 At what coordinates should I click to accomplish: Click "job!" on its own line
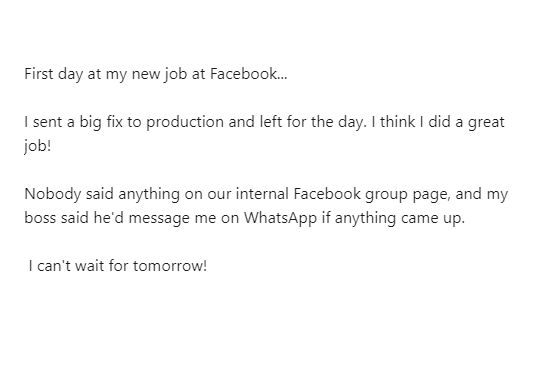38,146
